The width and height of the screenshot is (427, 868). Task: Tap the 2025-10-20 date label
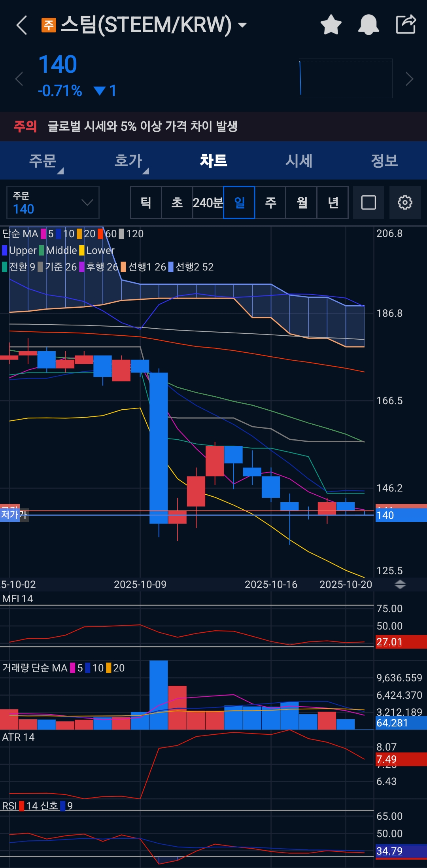click(346, 584)
